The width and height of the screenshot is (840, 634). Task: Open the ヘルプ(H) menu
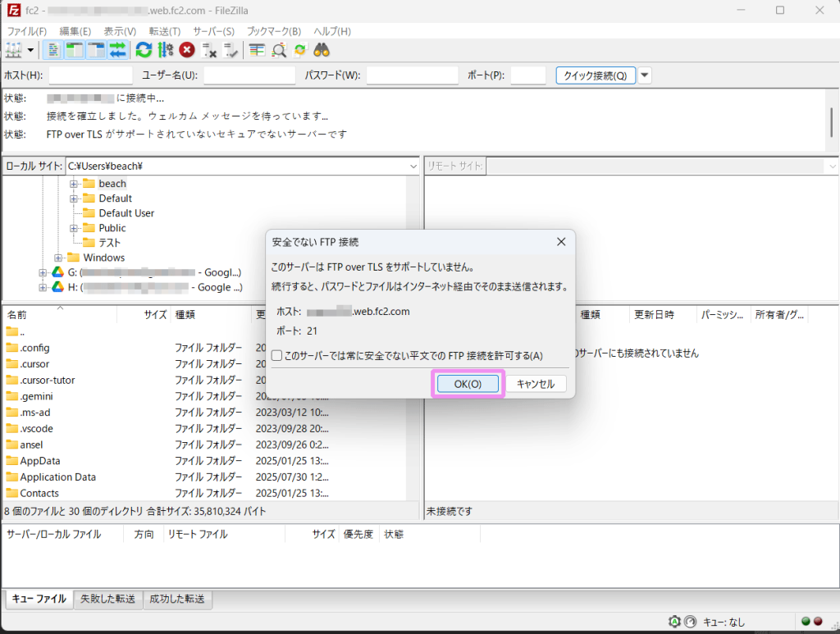[332, 31]
